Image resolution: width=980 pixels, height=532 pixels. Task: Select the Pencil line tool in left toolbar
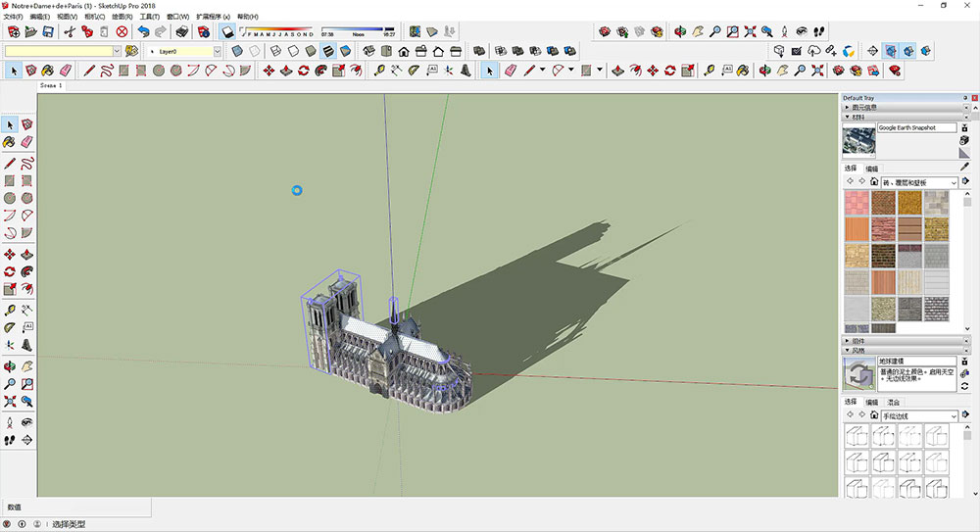pos(10,163)
